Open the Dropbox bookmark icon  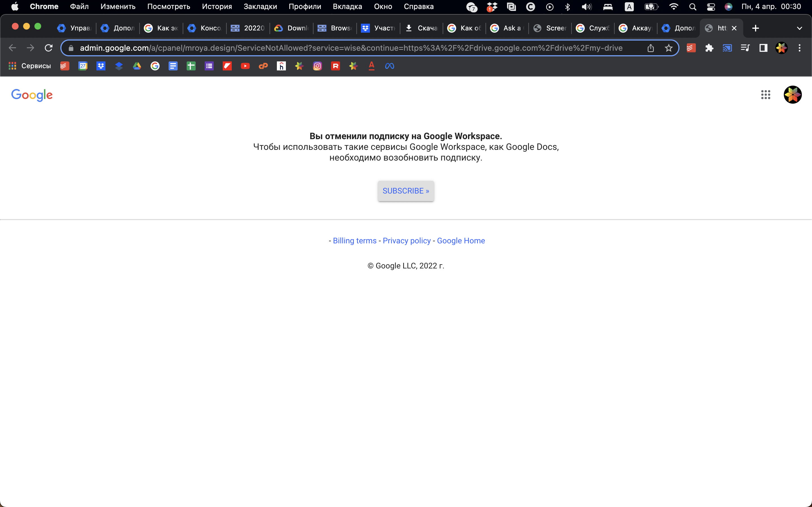point(101,66)
